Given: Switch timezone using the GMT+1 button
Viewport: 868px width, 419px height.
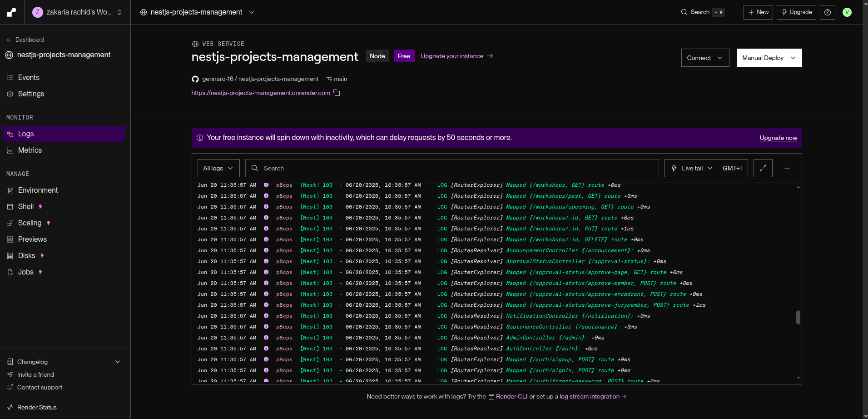Looking at the screenshot, I should coord(732,168).
